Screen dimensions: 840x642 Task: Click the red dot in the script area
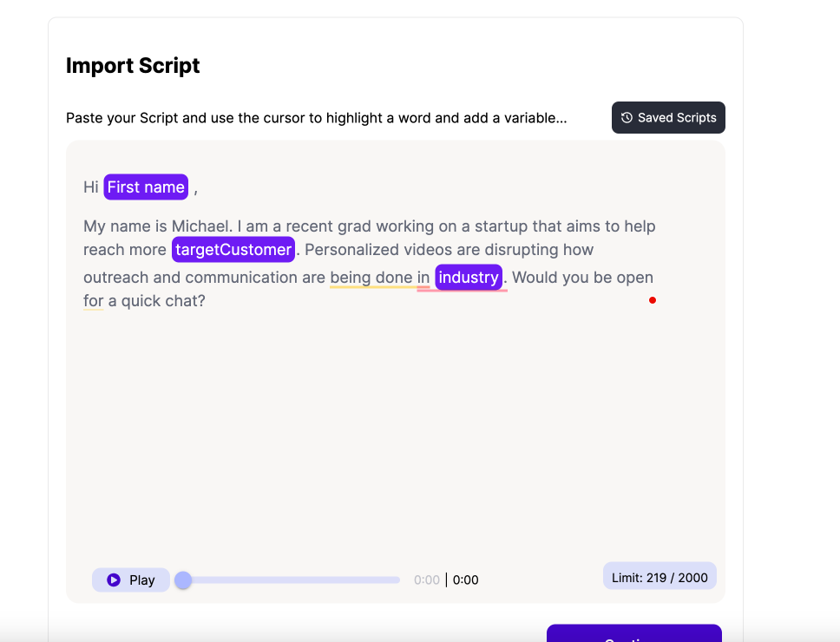[653, 300]
